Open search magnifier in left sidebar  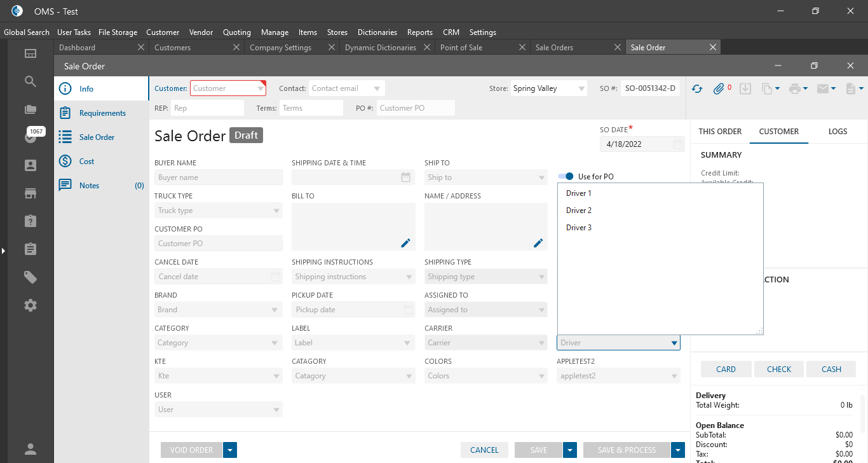pos(31,81)
